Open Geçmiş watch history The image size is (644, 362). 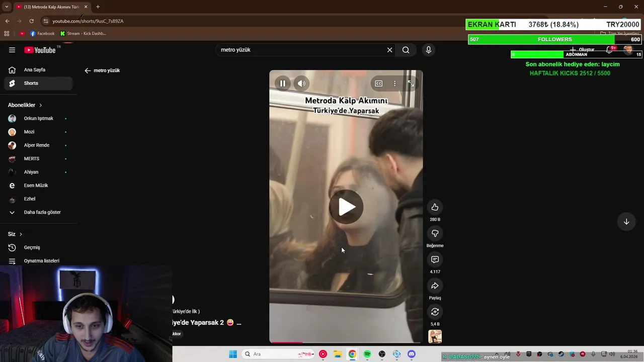point(39,247)
